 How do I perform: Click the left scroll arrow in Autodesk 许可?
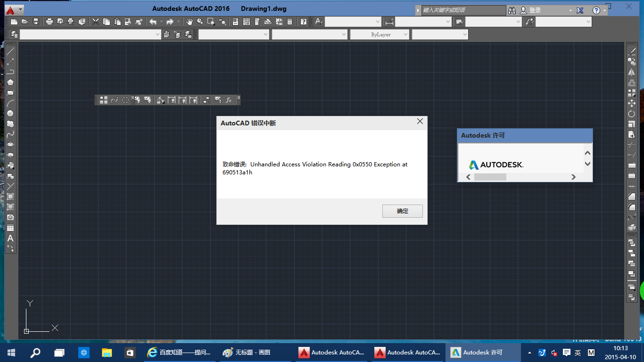(x=468, y=177)
